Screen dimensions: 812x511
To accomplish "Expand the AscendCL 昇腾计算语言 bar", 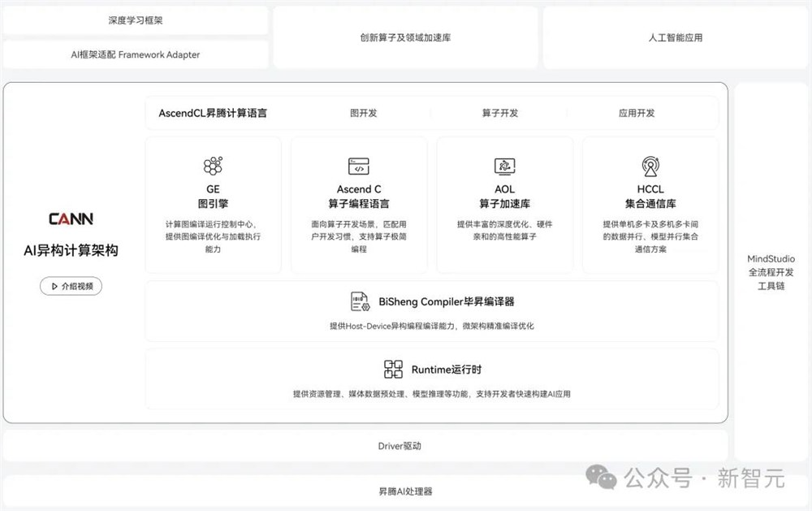I will pos(214,113).
